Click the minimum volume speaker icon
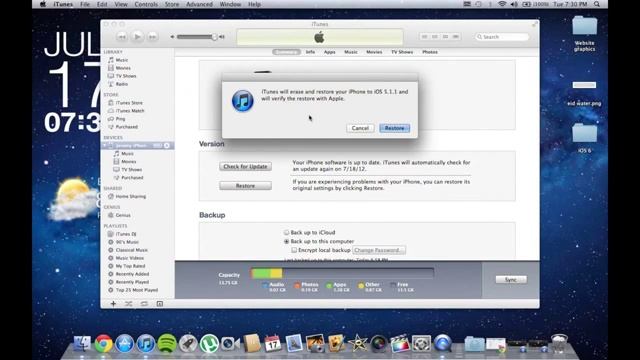This screenshot has width=640, height=360. 172,37
